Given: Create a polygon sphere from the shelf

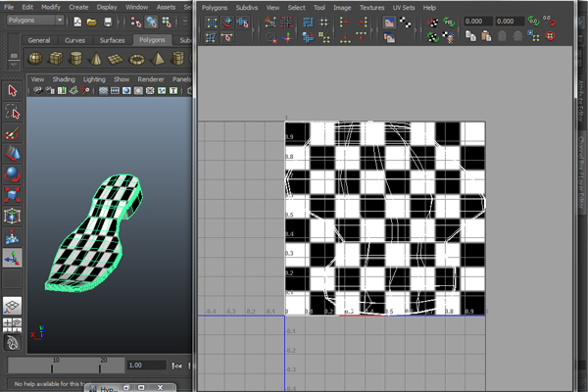Looking at the screenshot, I should [35, 59].
